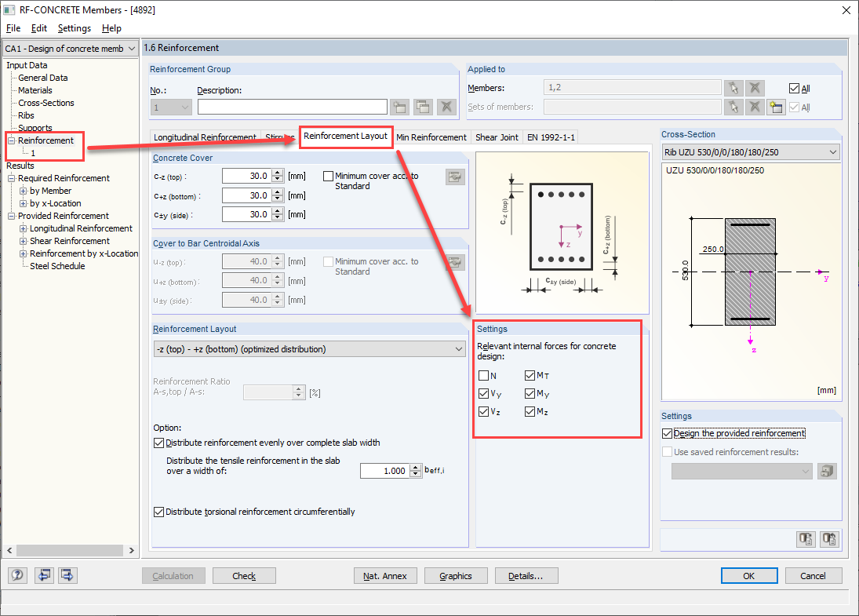Expand the Shear Reinforcement tree node
Image resolution: width=859 pixels, height=616 pixels.
pos(23,241)
